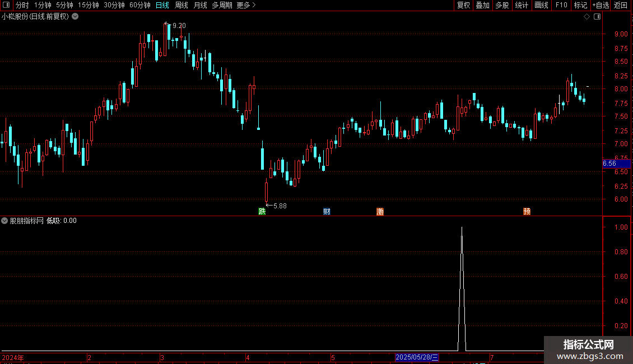The width and height of the screenshot is (633, 364).
Task: Click the 股朋指标网 indicator name
Action: coord(27,221)
